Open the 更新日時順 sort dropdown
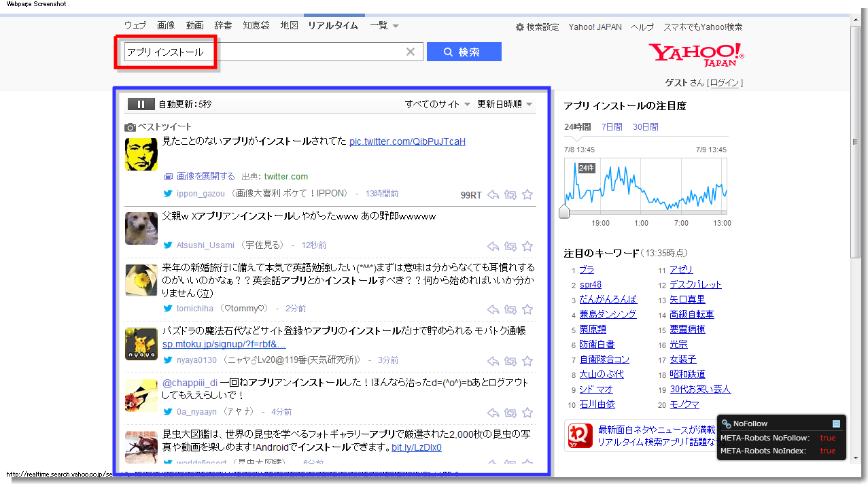Image resolution: width=868 pixels, height=484 pixels. 505,104
